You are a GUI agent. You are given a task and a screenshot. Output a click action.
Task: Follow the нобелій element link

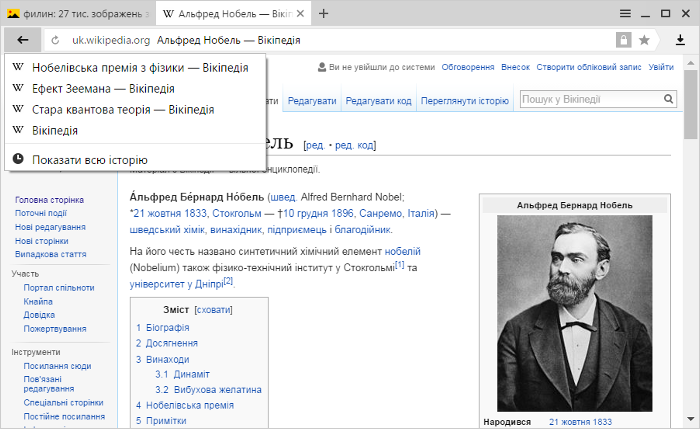(x=403, y=251)
